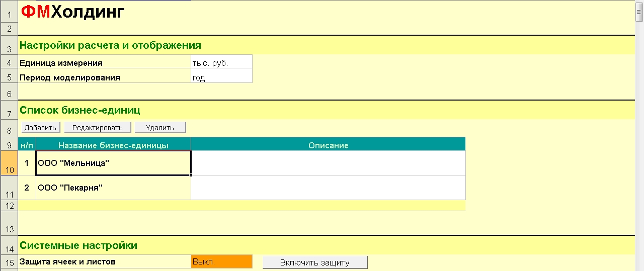This screenshot has height=271, width=644.
Task: Click the ФМХолдинг title cell
Action: pos(73,12)
